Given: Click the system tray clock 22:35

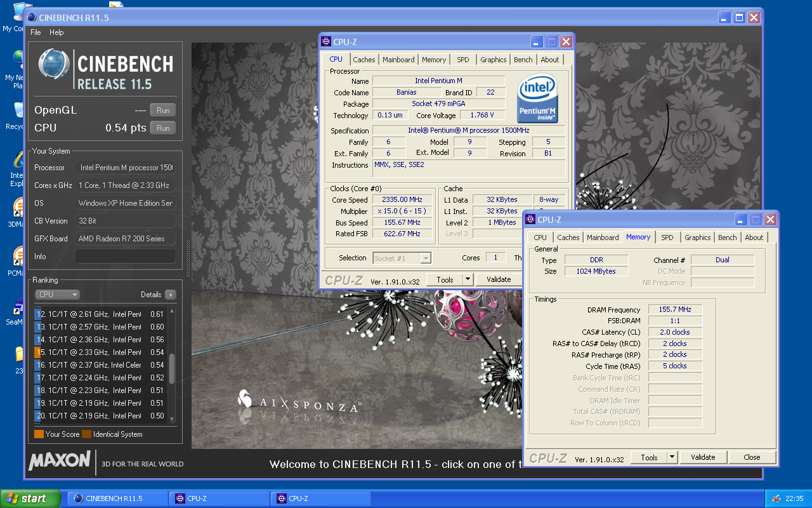Looking at the screenshot, I should coord(794,499).
